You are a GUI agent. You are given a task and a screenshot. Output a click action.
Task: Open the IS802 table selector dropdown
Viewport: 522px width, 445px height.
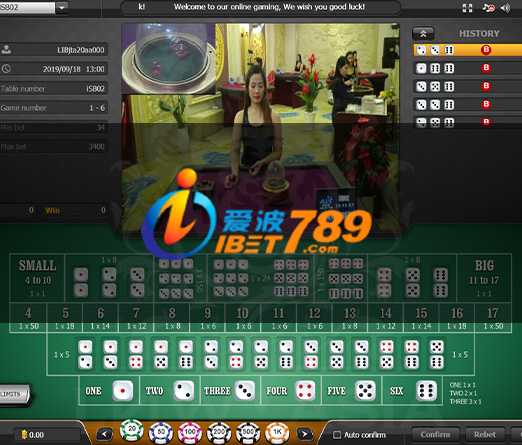(x=61, y=7)
